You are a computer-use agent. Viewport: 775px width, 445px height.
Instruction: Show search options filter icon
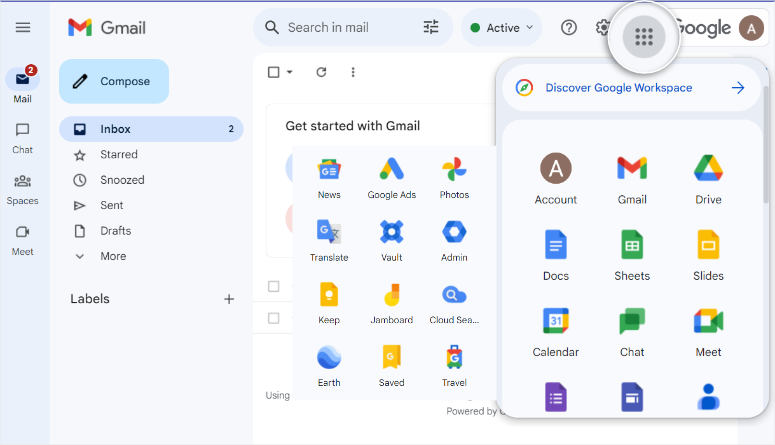(431, 27)
